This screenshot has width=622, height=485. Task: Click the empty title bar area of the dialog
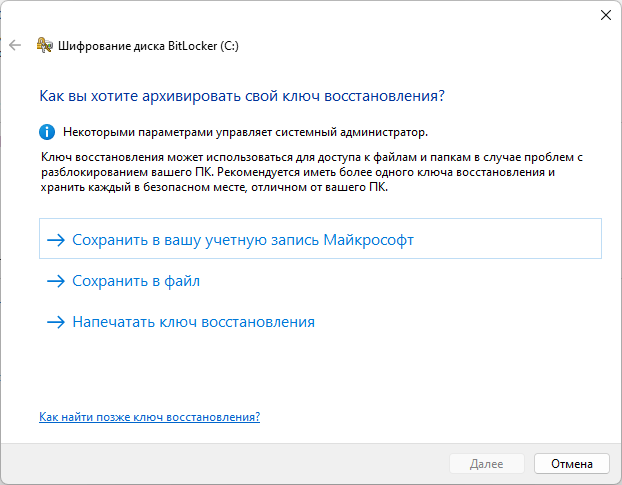pos(300,15)
